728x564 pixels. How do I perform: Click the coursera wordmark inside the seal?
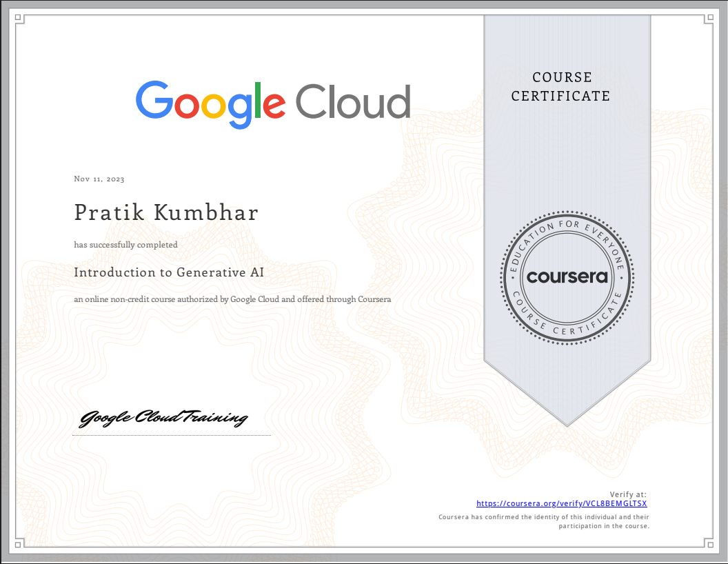coord(567,277)
